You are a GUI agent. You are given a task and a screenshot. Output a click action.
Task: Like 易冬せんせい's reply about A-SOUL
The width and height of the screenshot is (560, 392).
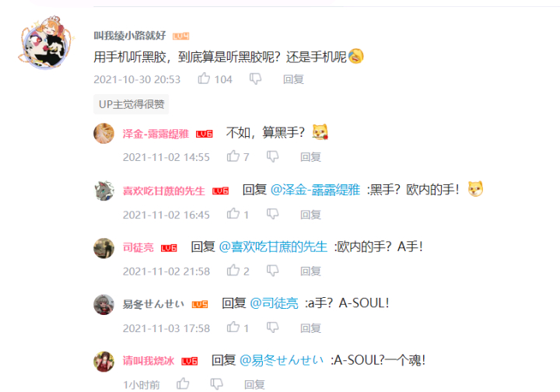point(233,327)
